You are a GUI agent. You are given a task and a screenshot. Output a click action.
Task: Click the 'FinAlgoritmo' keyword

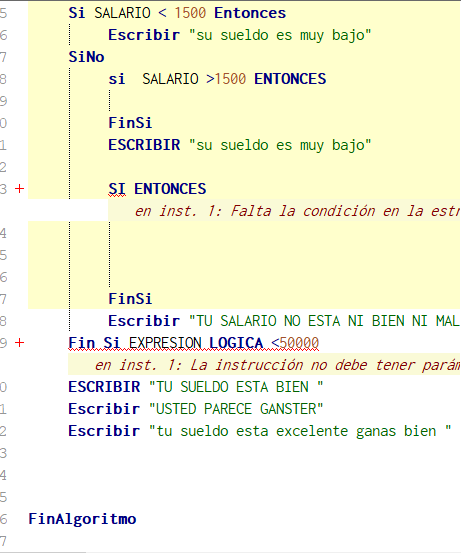click(x=82, y=519)
